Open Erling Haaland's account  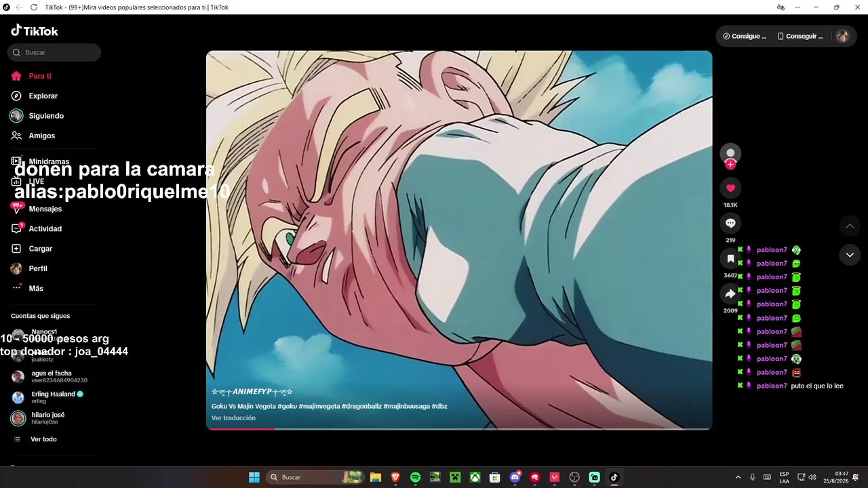tap(47, 397)
